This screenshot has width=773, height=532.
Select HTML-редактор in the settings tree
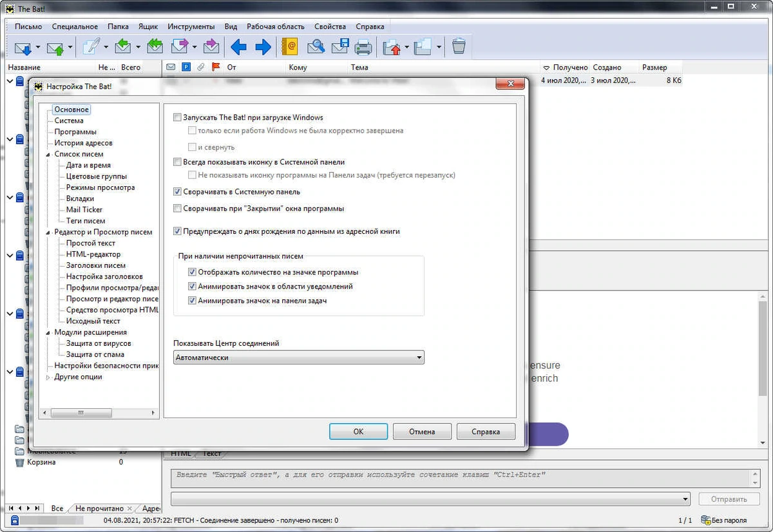click(93, 254)
